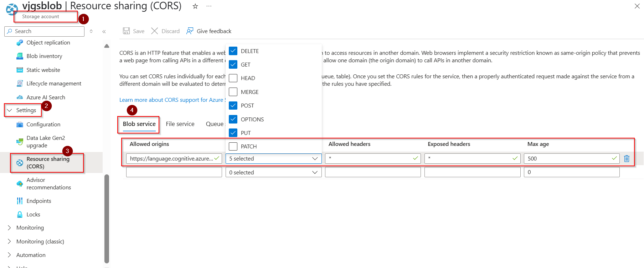Screen dimensions: 644x268
Task: Click the Max age field showing 500
Action: (x=572, y=159)
